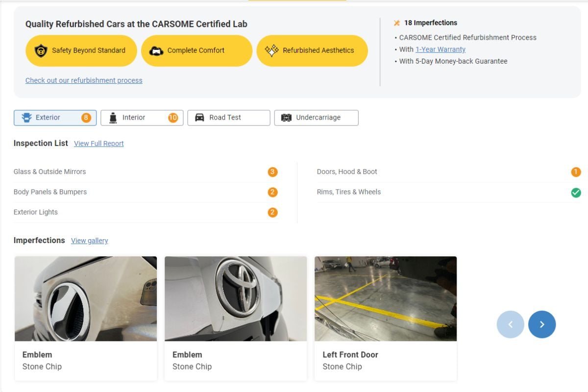588x392 pixels.
Task: Open the Left Front Door stone chip thumbnail
Action: [385, 298]
